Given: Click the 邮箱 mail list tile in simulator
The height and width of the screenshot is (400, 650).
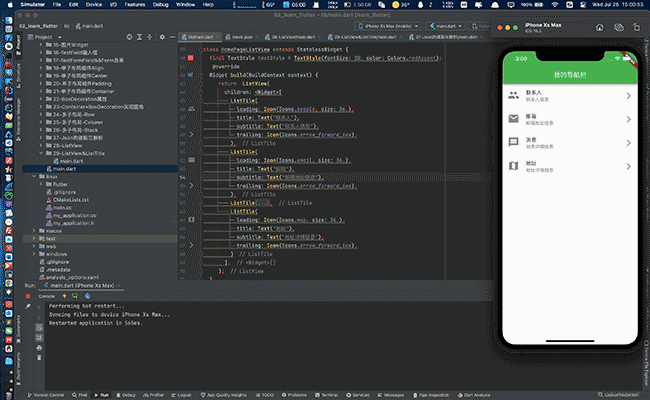Looking at the screenshot, I should [x=570, y=119].
